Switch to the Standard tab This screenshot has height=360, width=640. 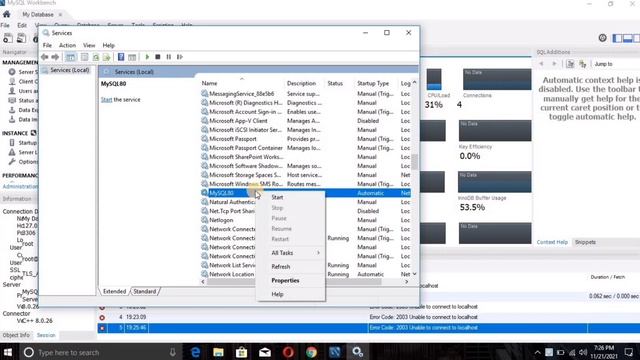point(144,291)
